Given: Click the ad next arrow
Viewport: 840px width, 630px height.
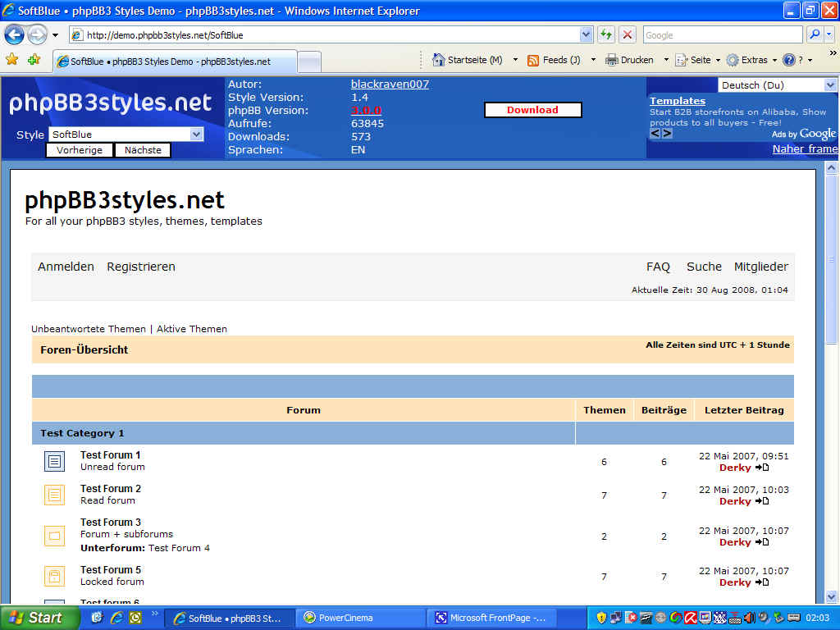Looking at the screenshot, I should (x=667, y=134).
